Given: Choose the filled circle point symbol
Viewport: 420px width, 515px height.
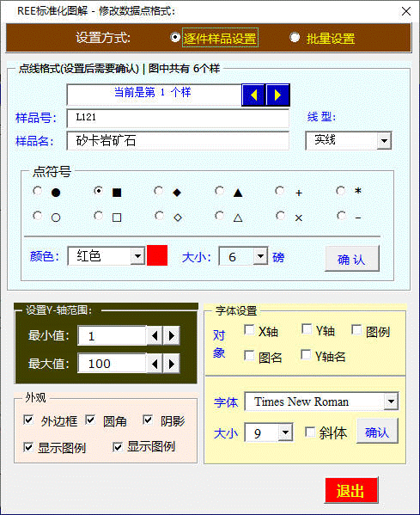Looking at the screenshot, I should pyautogui.click(x=38, y=191).
